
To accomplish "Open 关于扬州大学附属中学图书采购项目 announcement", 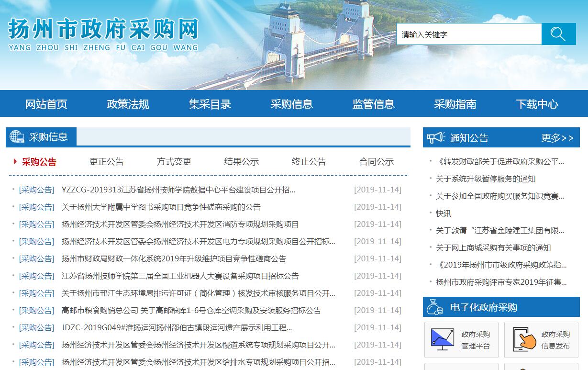I will point(161,207).
